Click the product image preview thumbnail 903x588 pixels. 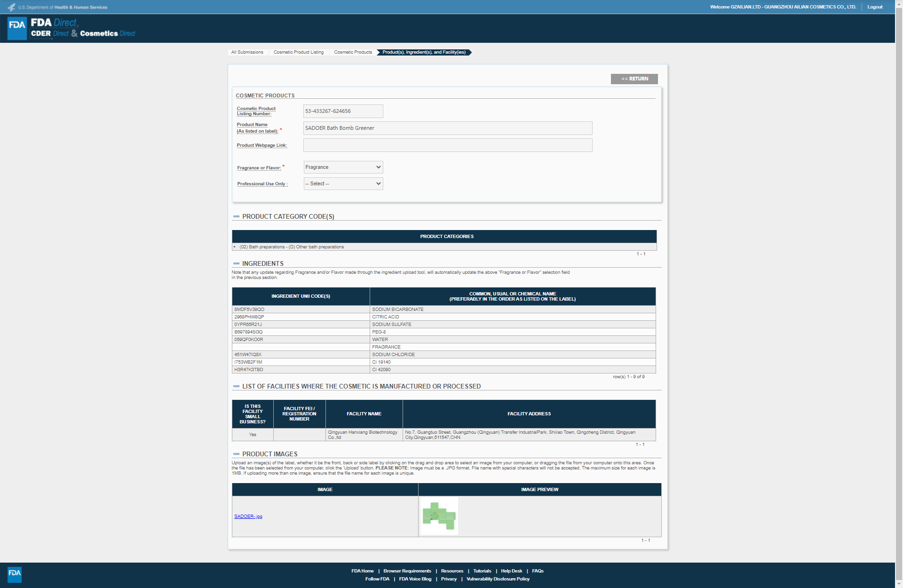pyautogui.click(x=439, y=516)
